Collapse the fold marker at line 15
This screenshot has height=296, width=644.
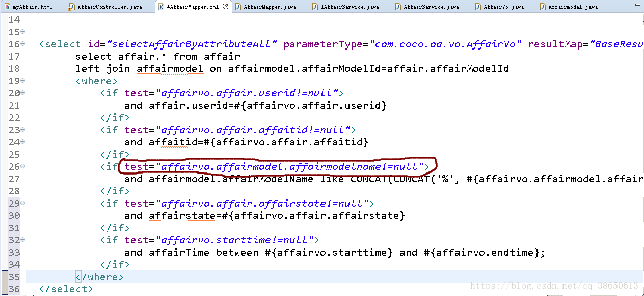[x=23, y=32]
